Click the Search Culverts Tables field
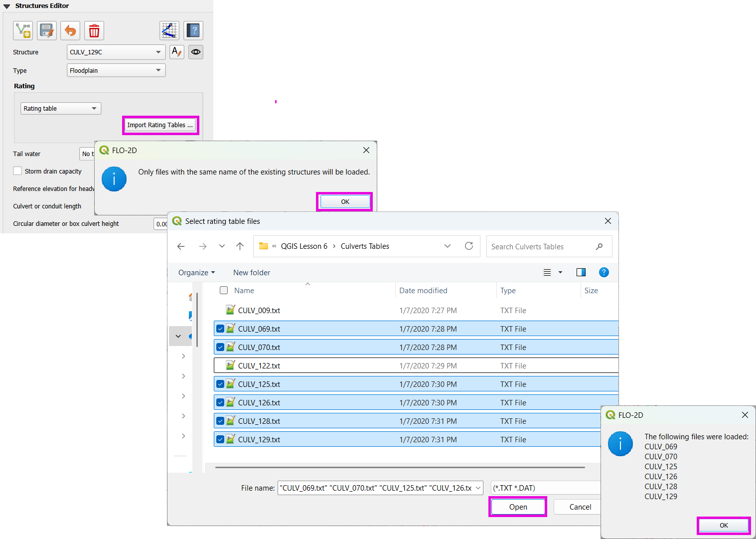The image size is (756, 539). [541, 247]
